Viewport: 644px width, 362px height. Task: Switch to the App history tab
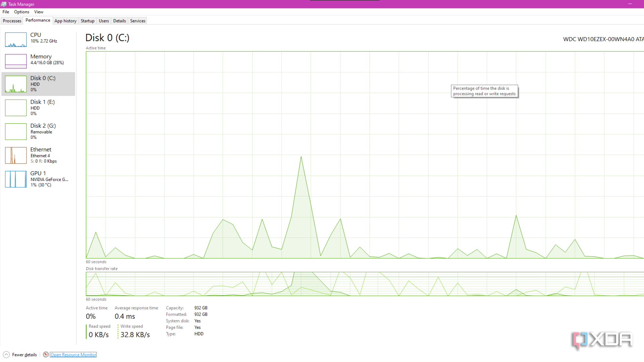click(x=65, y=21)
